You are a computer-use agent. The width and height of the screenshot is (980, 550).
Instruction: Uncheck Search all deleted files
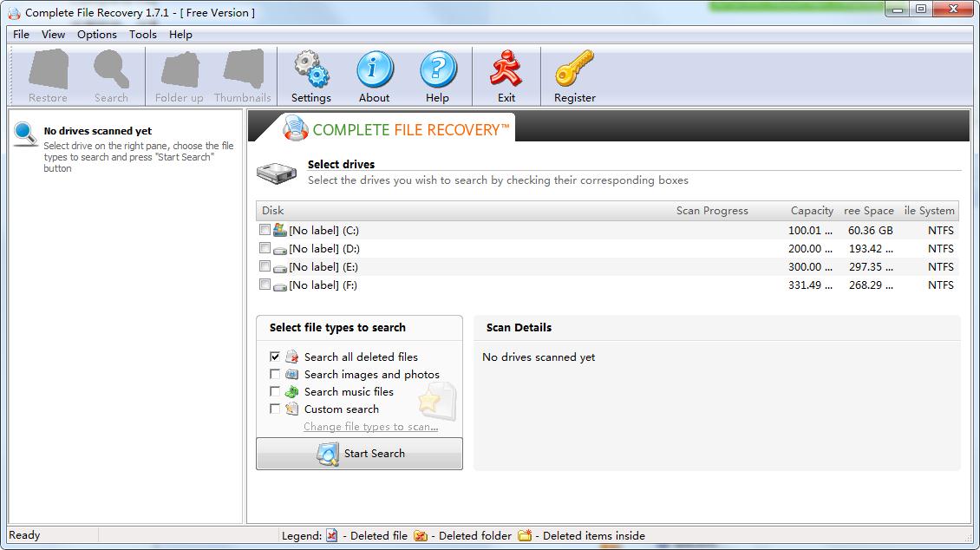(274, 357)
